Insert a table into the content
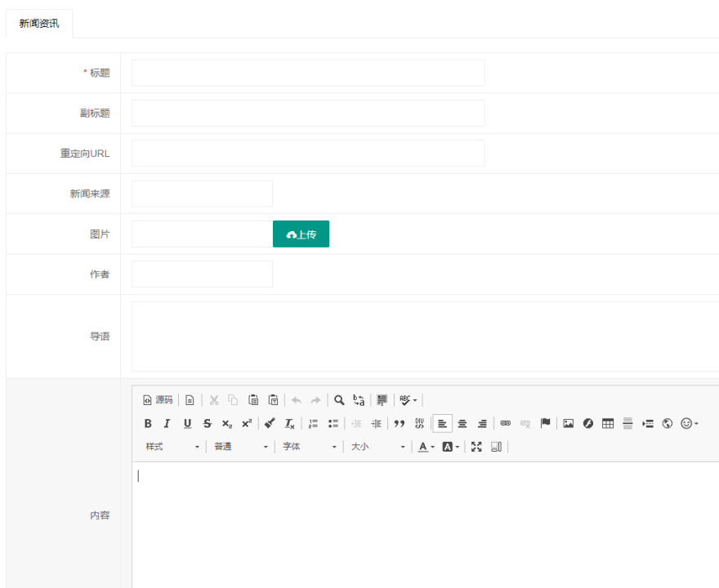Screen dimensions: 719x588 (x=607, y=423)
